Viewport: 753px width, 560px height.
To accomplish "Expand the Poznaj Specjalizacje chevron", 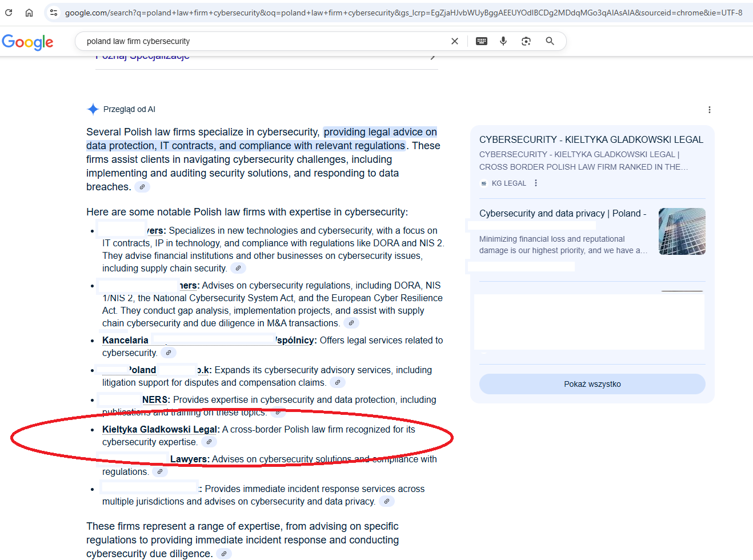I will tap(432, 57).
